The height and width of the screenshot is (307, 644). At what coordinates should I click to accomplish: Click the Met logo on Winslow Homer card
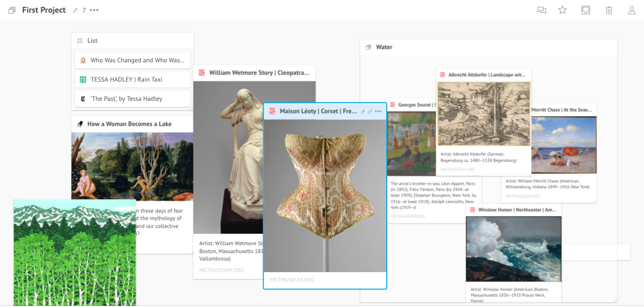tap(473, 210)
